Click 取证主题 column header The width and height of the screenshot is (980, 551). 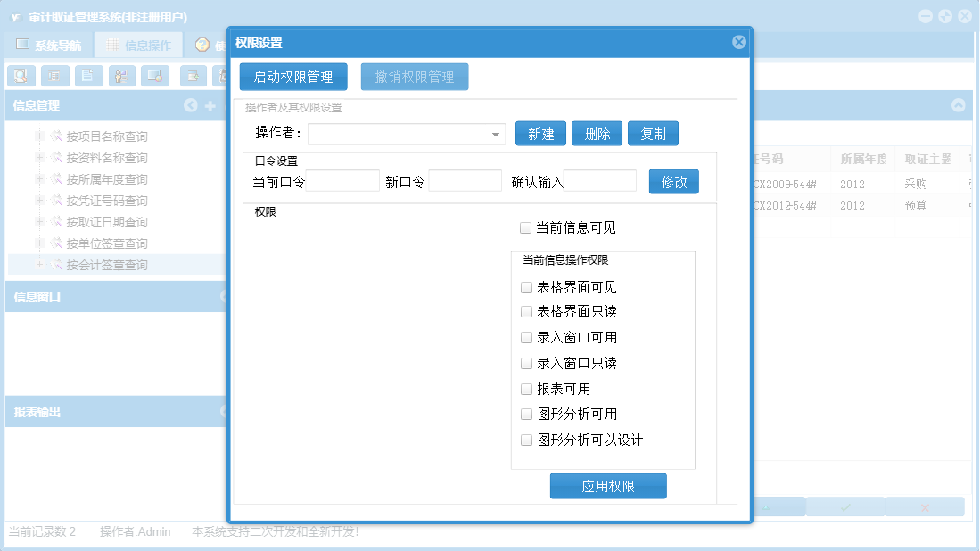click(x=927, y=160)
